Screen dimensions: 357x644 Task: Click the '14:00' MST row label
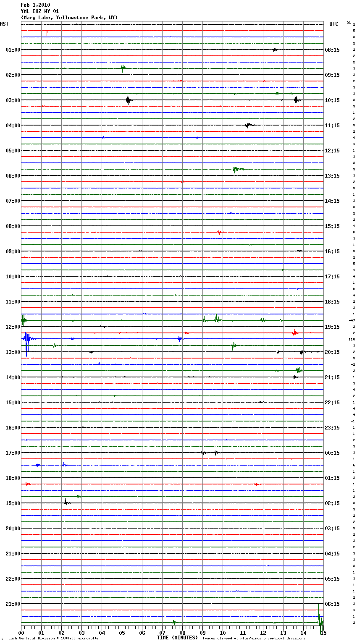(13, 377)
